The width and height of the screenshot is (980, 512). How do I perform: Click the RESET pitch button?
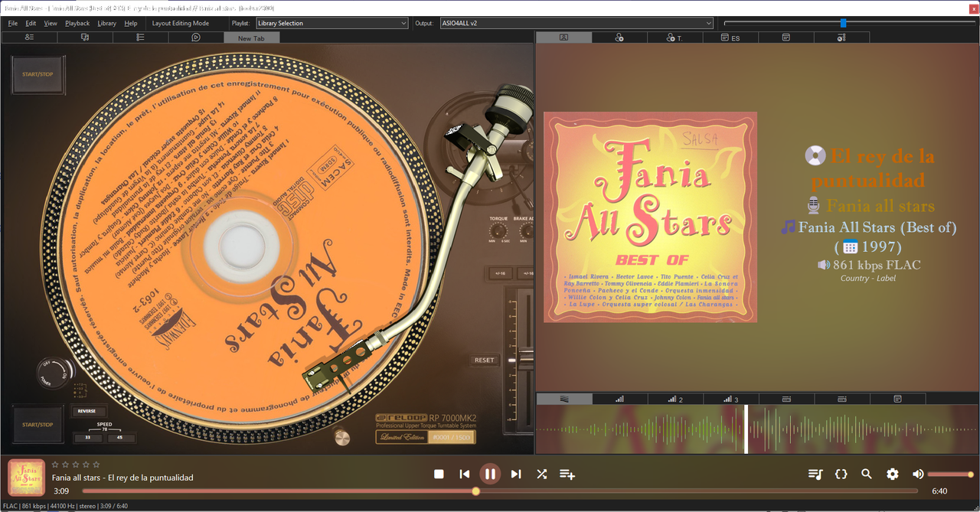pos(484,360)
